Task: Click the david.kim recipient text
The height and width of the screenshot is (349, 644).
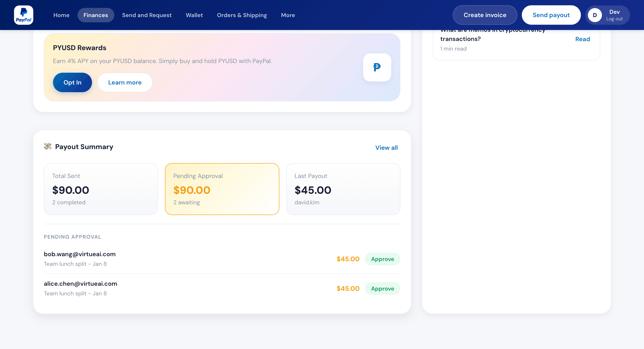Action: click(x=307, y=202)
